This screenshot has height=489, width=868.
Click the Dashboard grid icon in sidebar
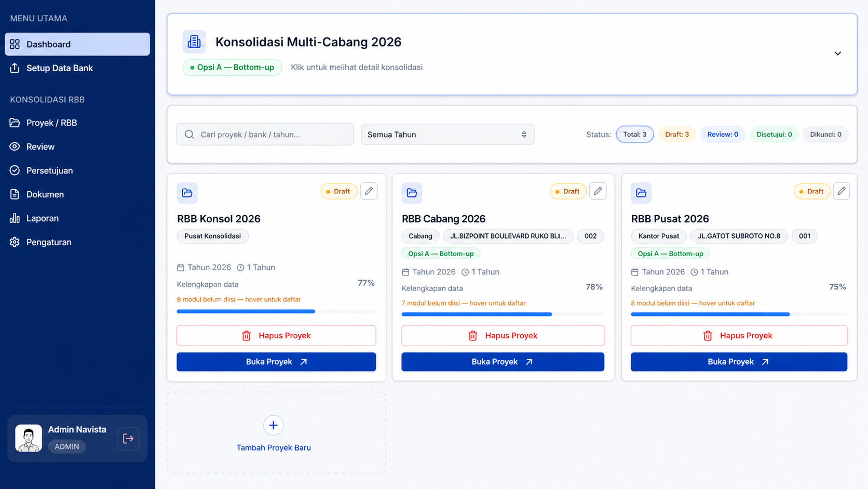(x=15, y=44)
